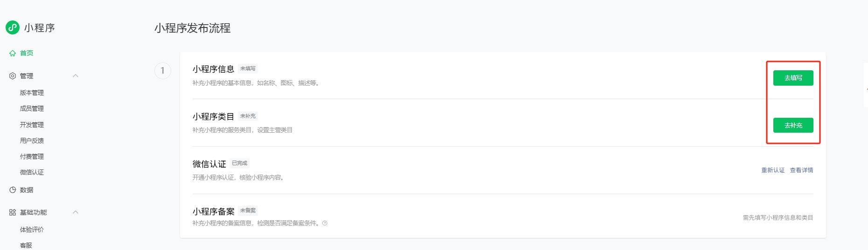Open 体验评价 under 基础功能
Image resolution: width=868 pixels, height=250 pixels.
32,230
